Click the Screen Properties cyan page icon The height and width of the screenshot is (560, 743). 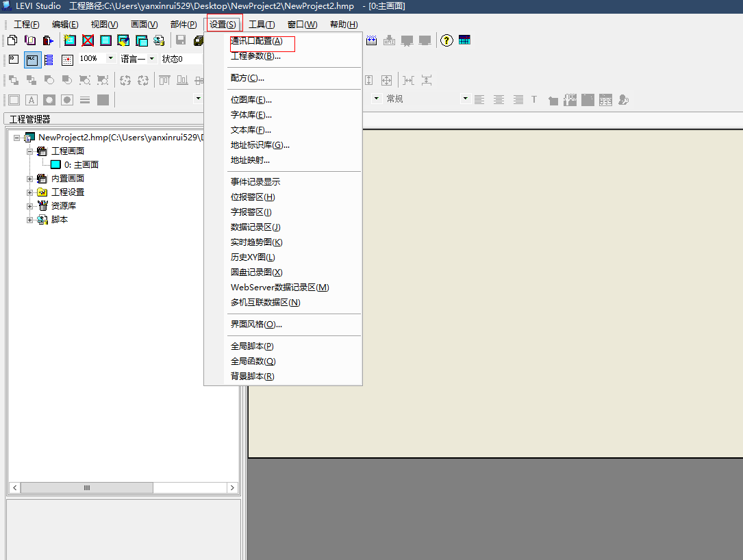(x=105, y=40)
